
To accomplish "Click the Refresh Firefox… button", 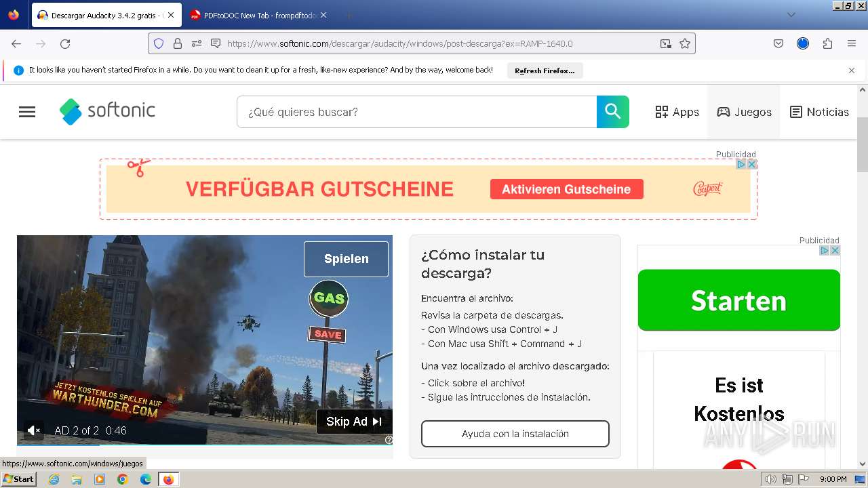I will (545, 70).
